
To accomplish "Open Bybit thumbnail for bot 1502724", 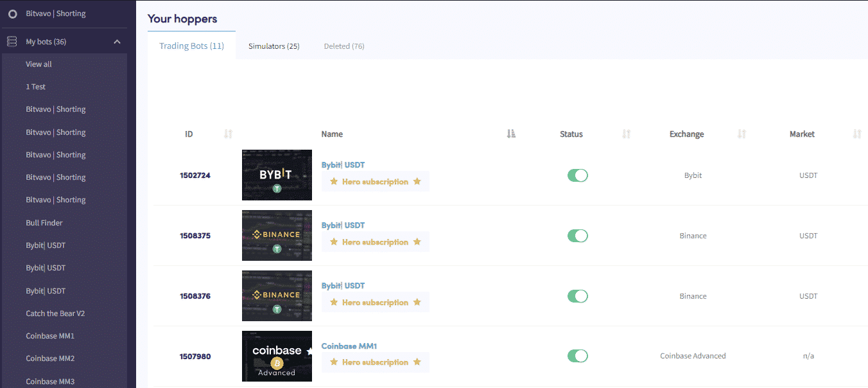I will 277,175.
